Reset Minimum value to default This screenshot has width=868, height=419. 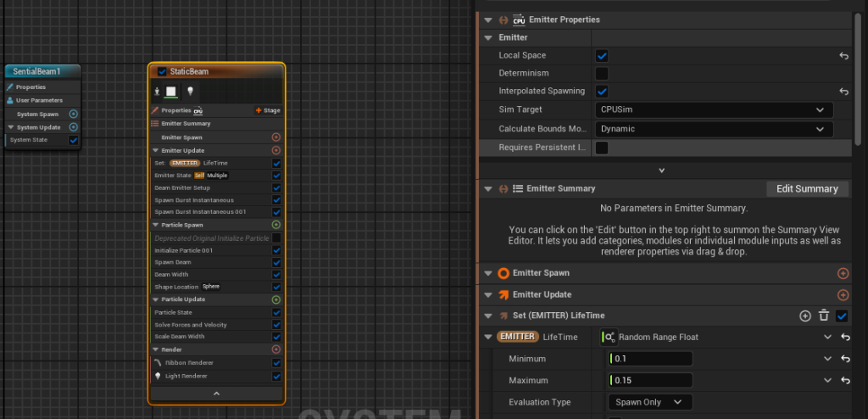pos(845,359)
